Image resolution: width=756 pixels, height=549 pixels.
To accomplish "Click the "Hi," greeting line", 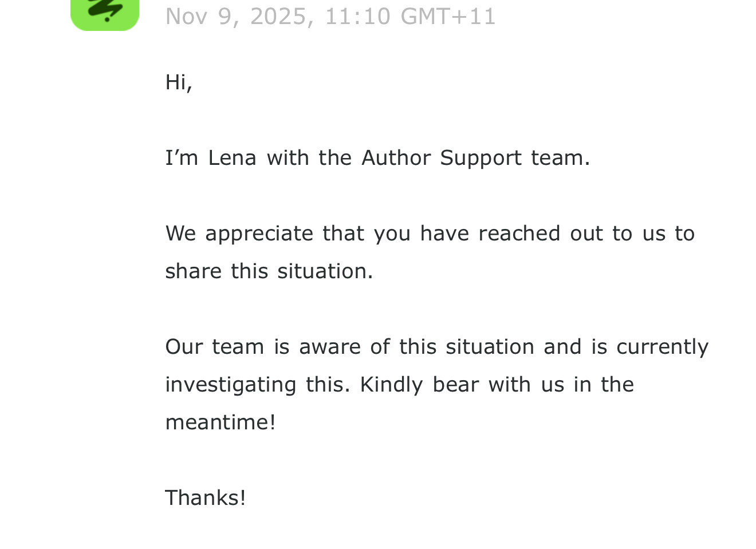I will click(179, 82).
